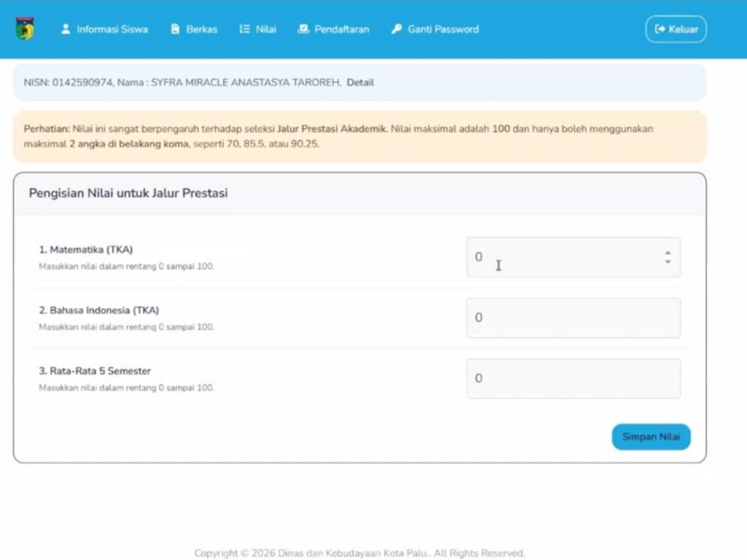The image size is (747, 560).
Task: Focus the Bahasa Indonesia (TKA) score field
Action: pos(574,318)
